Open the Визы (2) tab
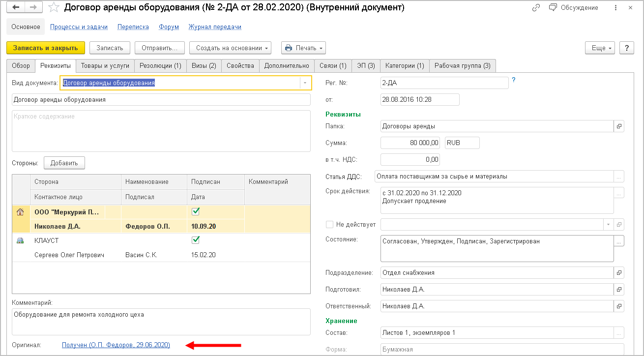Viewport: 644px width, 356px height. point(204,65)
